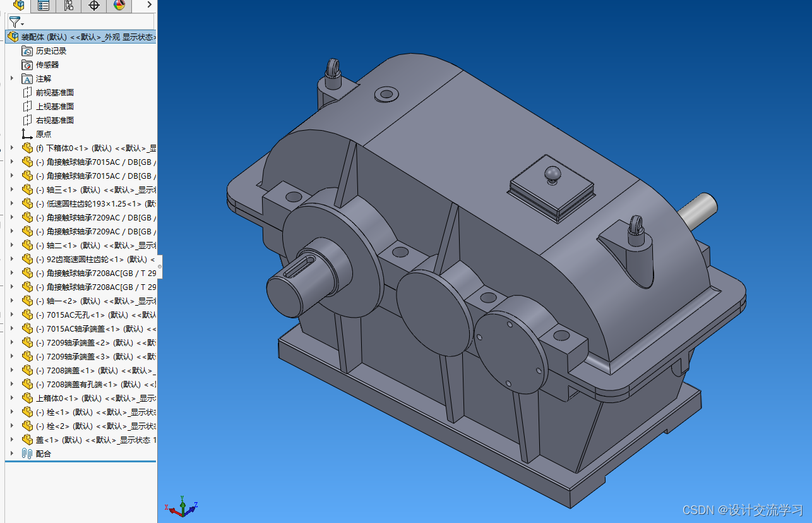812x523 pixels.
Task: Select the 装配体 root assembly icon
Action: click(13, 37)
